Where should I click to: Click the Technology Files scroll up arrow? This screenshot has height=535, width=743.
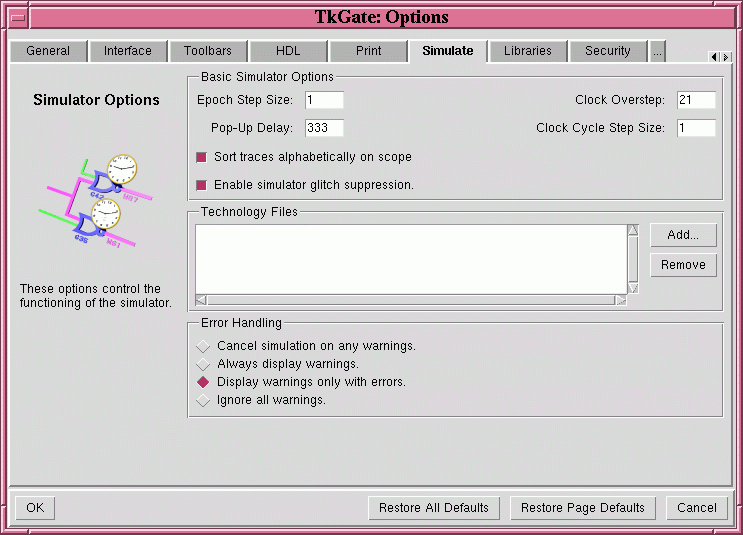(632, 231)
